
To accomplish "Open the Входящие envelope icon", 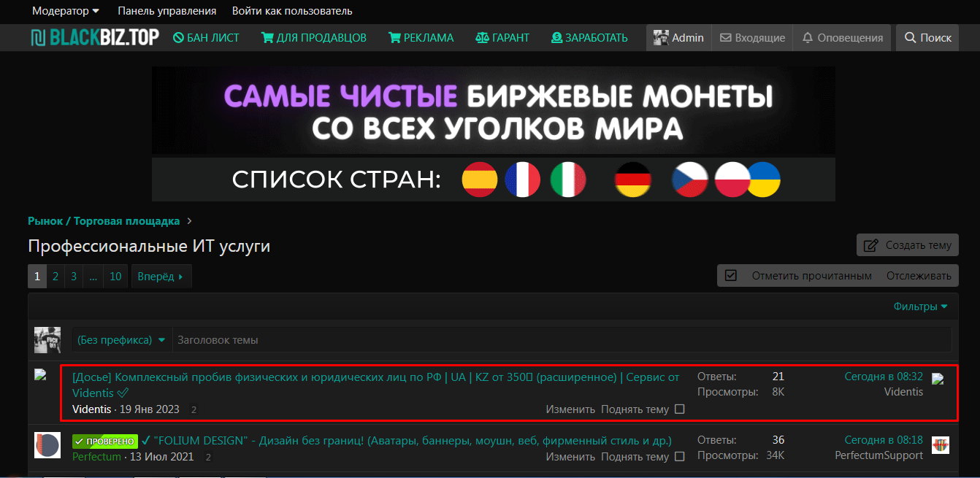I will 726,37.
